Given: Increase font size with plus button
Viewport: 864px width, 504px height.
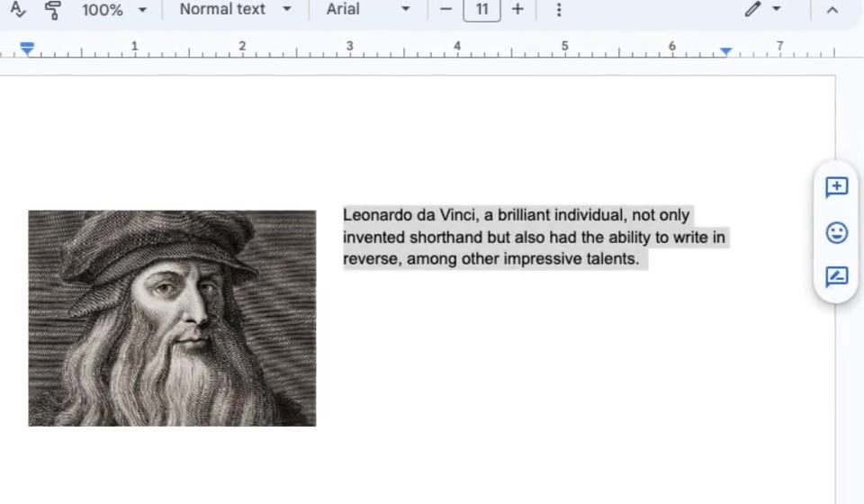Looking at the screenshot, I should point(517,9).
